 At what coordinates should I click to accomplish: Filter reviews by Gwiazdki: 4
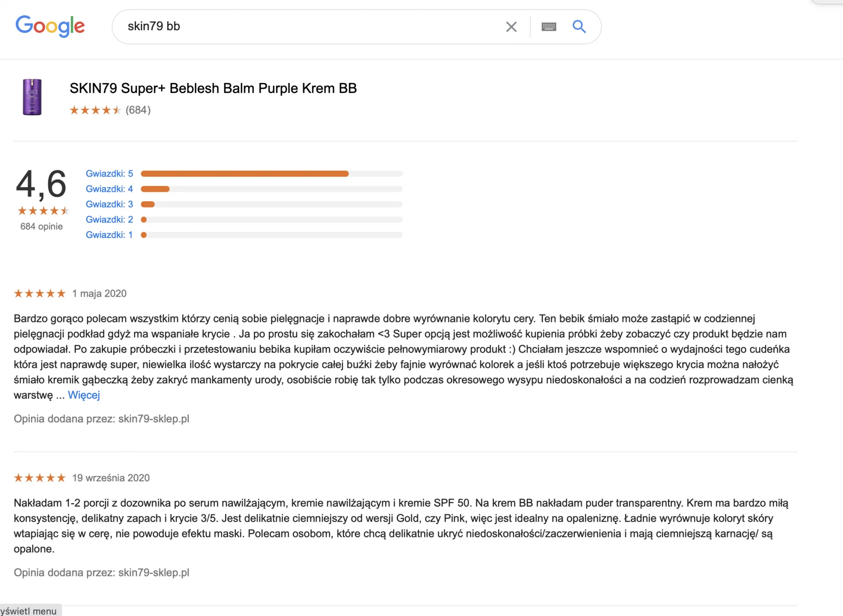click(109, 189)
